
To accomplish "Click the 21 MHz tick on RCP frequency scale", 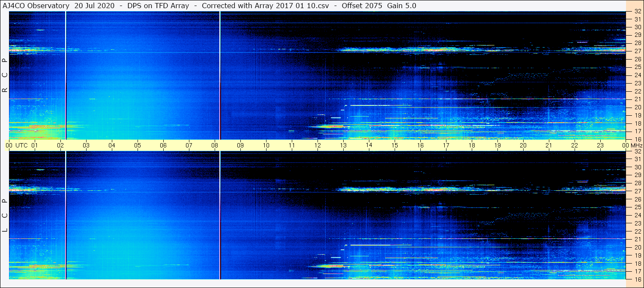I will 637,99.
